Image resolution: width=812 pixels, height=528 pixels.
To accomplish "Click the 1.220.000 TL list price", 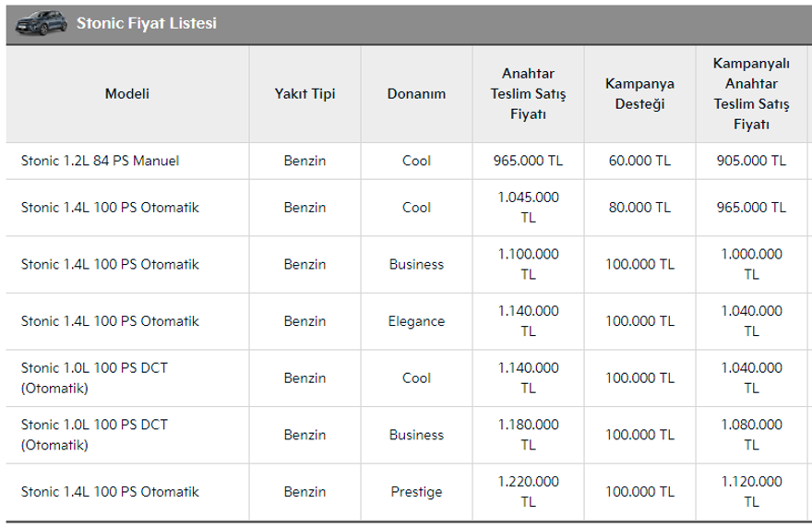I will point(528,491).
